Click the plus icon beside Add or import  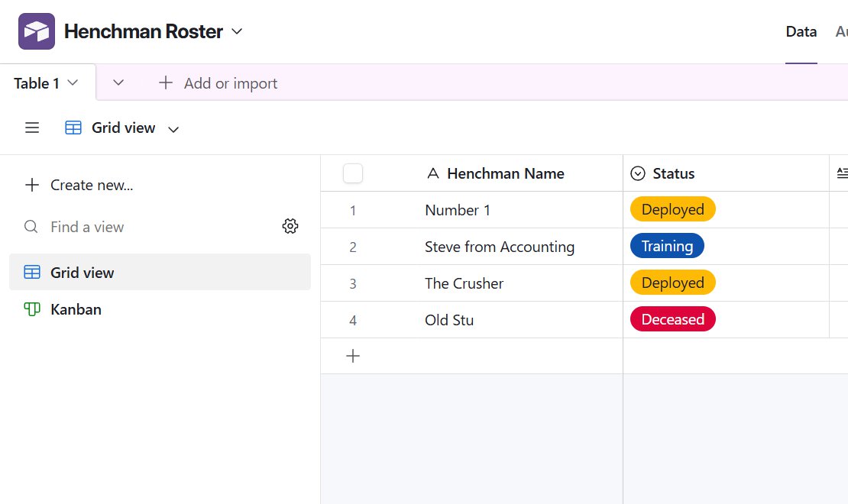165,83
